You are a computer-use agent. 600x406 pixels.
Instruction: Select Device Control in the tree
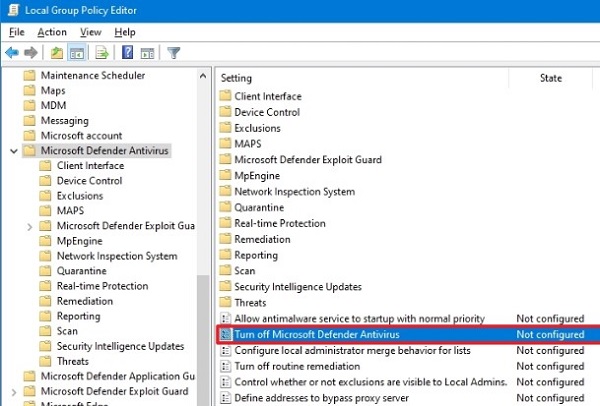[90, 181]
